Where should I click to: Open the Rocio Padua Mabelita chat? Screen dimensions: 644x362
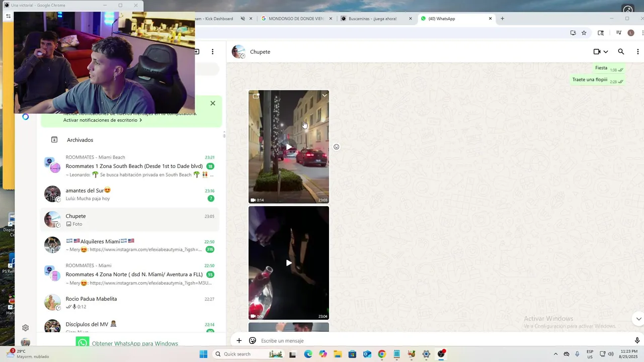[x=130, y=302]
